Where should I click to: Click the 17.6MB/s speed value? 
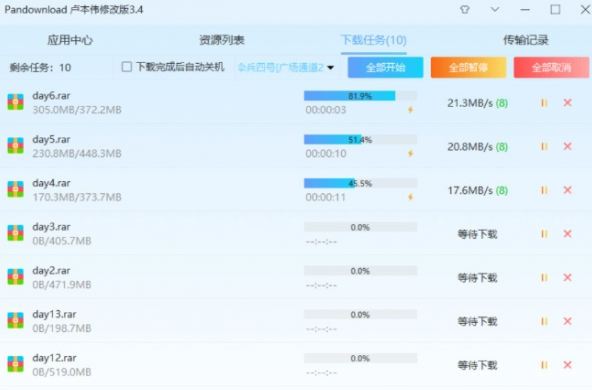[x=470, y=191]
